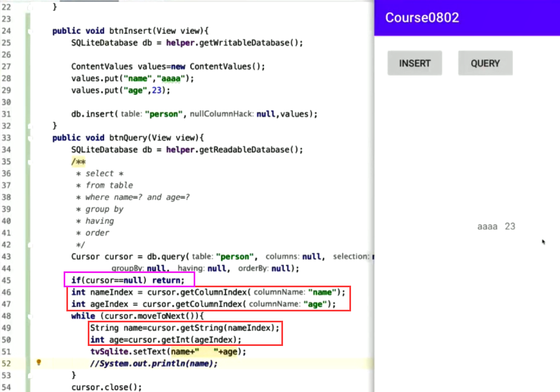Tap the INSERT button in the app

(x=415, y=63)
